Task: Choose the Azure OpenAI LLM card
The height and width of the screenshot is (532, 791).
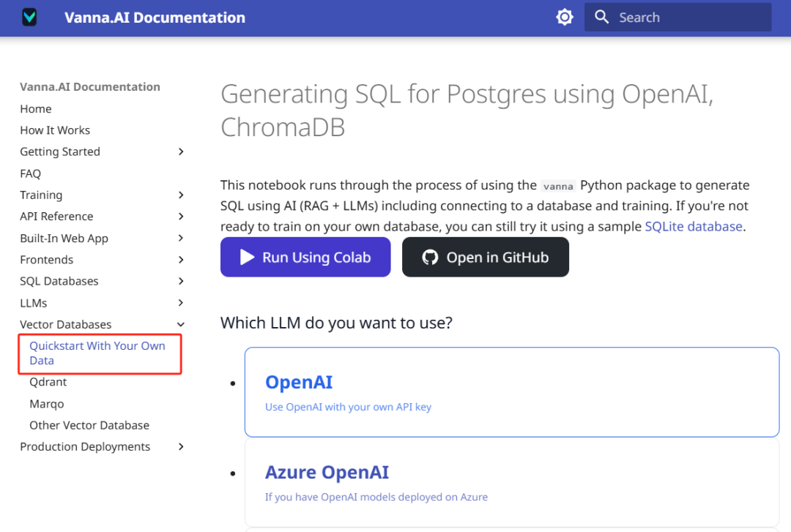Action: coord(512,482)
